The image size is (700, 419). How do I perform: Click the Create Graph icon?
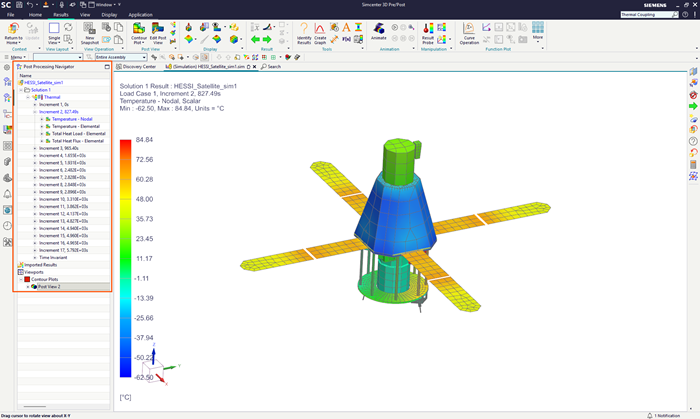320,29
